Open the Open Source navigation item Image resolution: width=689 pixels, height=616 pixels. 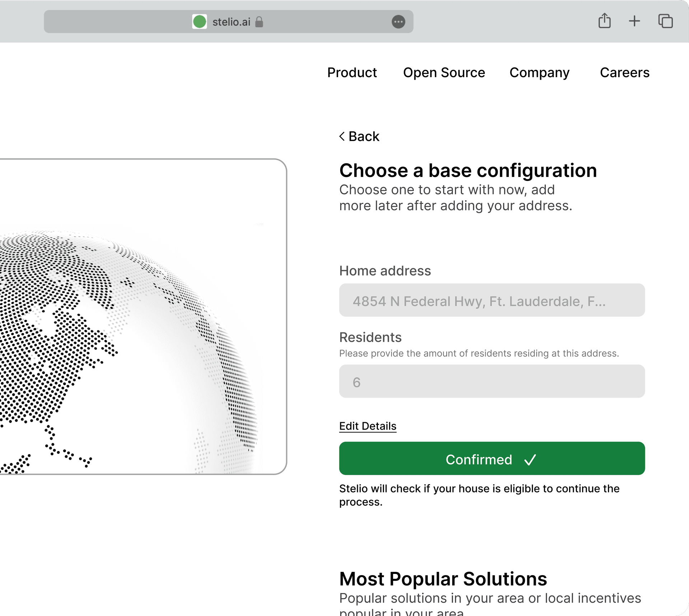click(x=444, y=73)
